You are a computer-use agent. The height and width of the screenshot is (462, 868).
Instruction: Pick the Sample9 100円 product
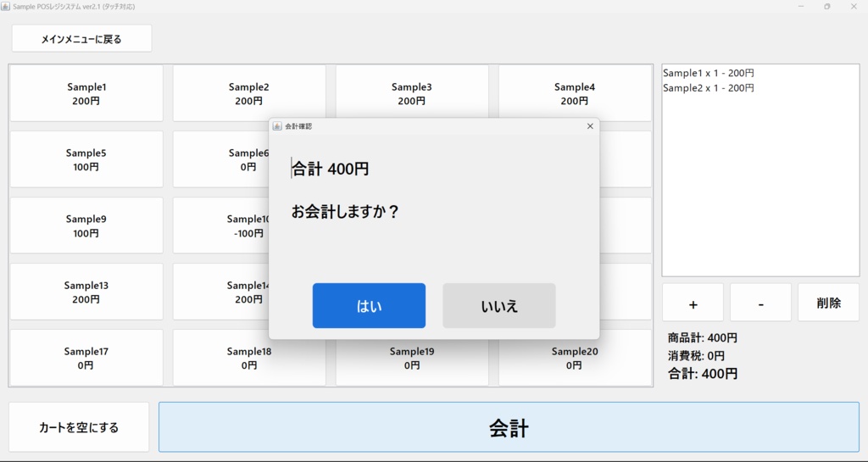(x=86, y=225)
